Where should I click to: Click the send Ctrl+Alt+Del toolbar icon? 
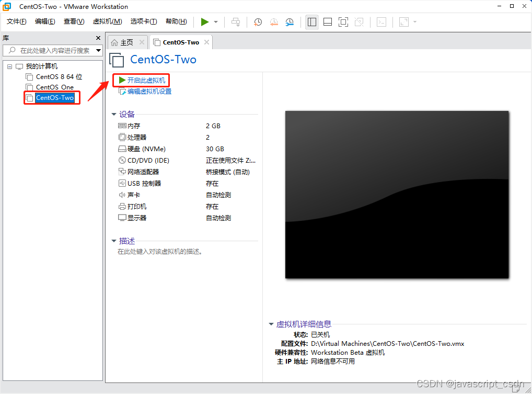click(x=236, y=22)
